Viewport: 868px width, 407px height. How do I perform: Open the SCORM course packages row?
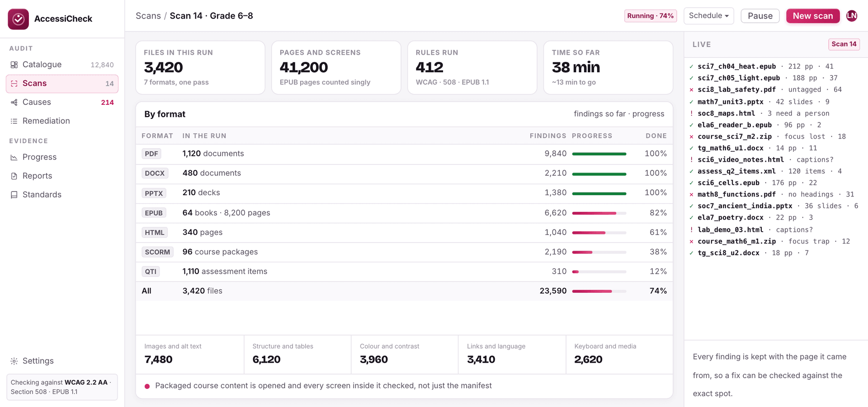(x=404, y=252)
